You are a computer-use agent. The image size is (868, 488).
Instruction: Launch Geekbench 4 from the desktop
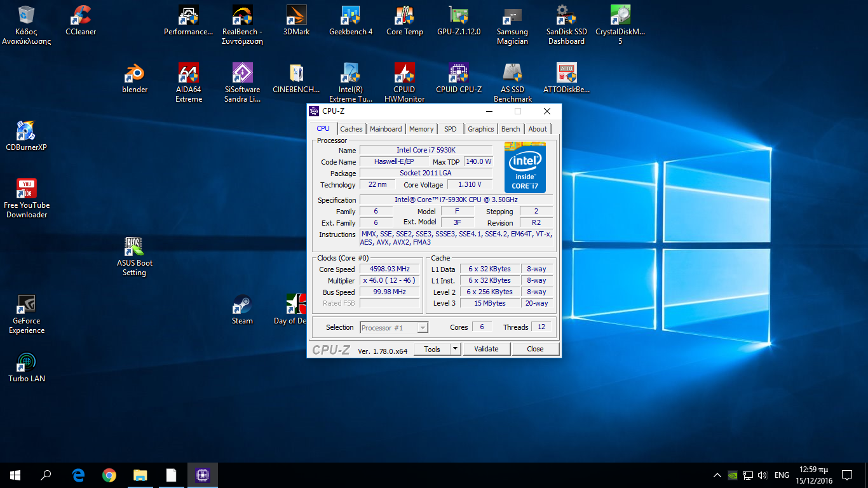point(351,21)
